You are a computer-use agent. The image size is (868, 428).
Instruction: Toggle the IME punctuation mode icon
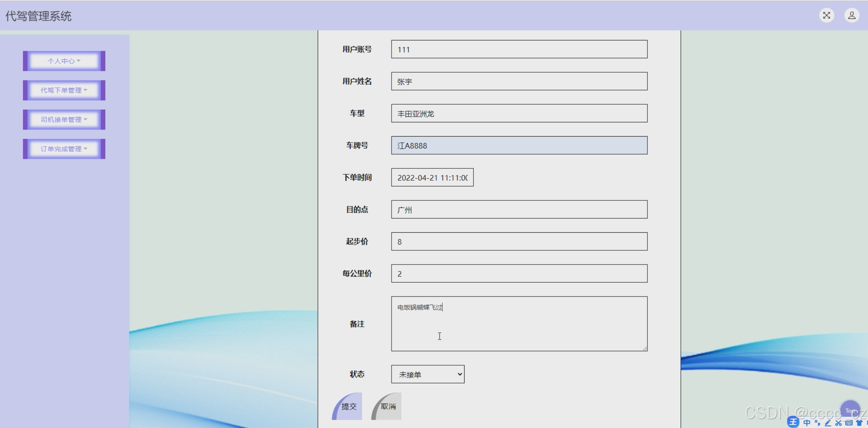coord(817,423)
